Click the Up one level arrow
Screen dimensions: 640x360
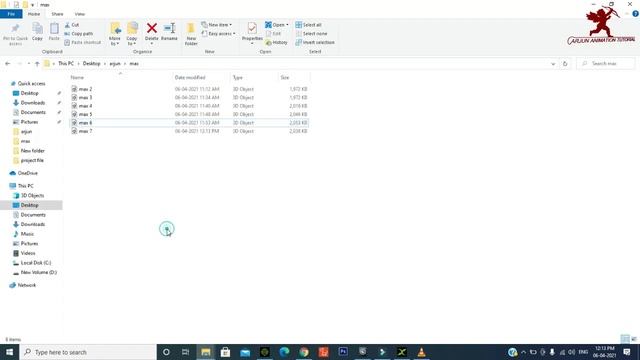37,64
